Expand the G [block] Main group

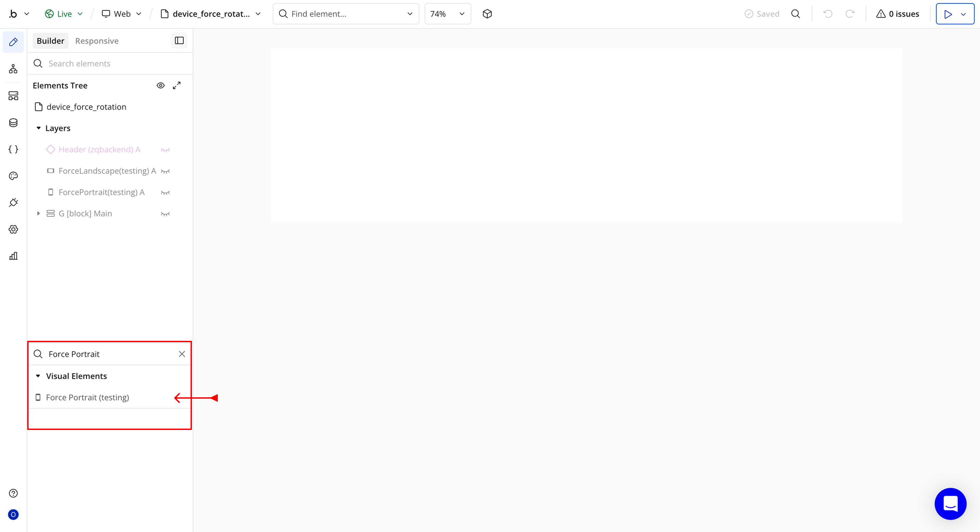(x=38, y=214)
